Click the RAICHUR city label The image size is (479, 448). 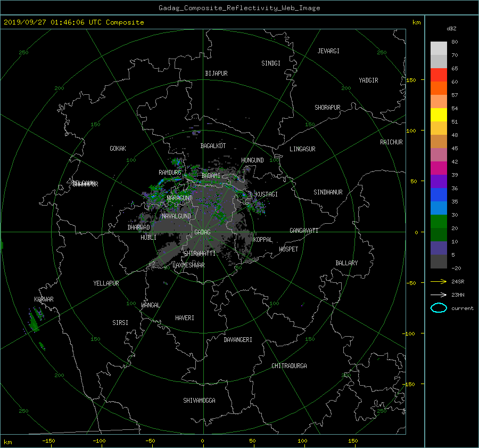(x=391, y=142)
